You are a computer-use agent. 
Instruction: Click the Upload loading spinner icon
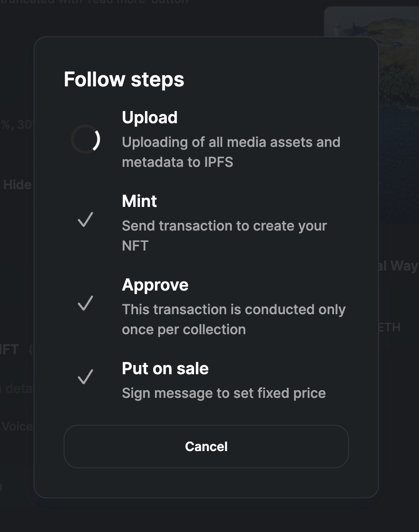85,139
